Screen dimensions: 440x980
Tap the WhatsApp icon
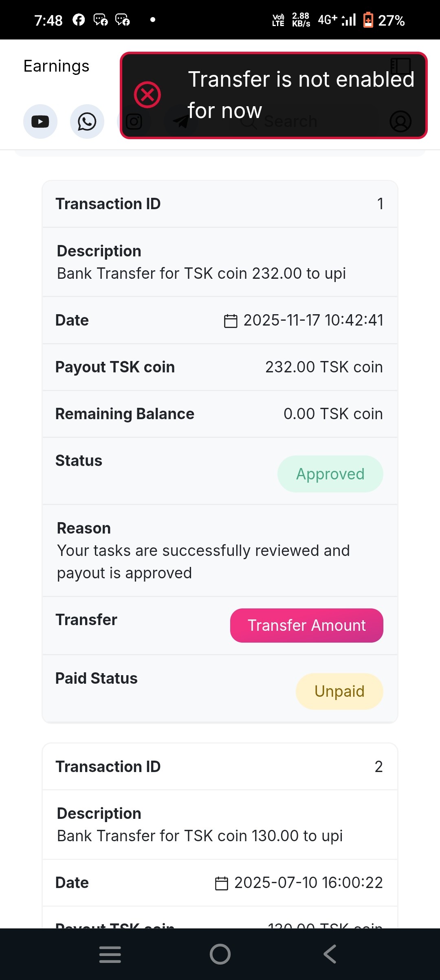[87, 121]
